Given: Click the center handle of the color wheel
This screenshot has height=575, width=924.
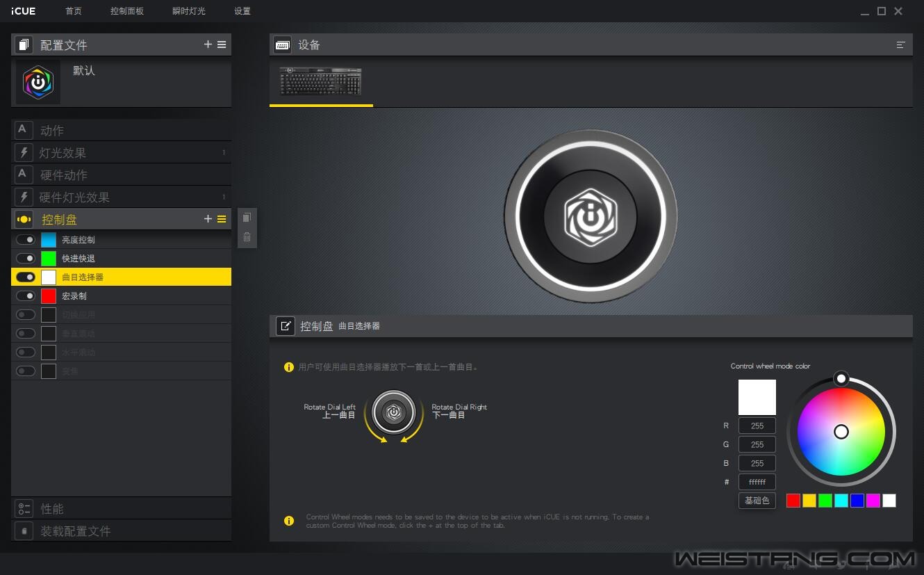Looking at the screenshot, I should (x=841, y=432).
